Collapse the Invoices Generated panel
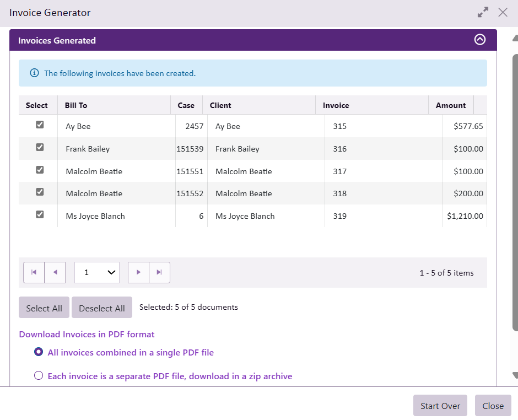The height and width of the screenshot is (420, 518). pos(480,40)
